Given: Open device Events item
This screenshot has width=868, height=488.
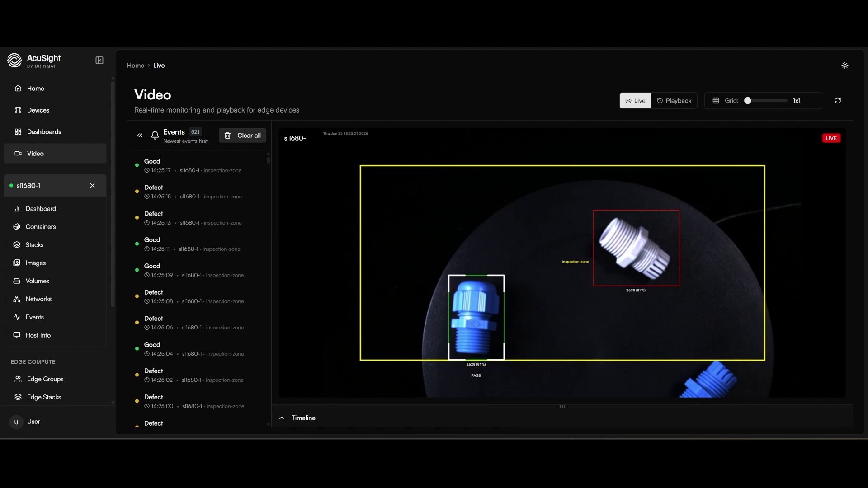Looking at the screenshot, I should click(x=55, y=317).
